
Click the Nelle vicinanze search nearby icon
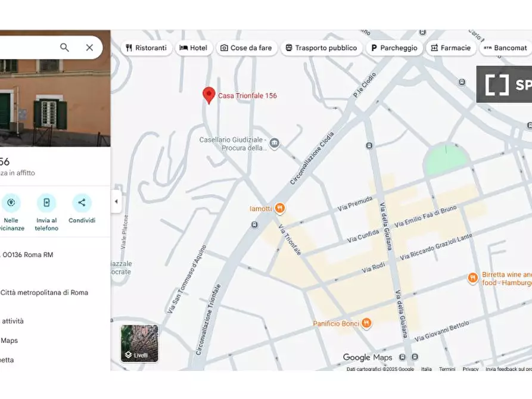coord(12,202)
